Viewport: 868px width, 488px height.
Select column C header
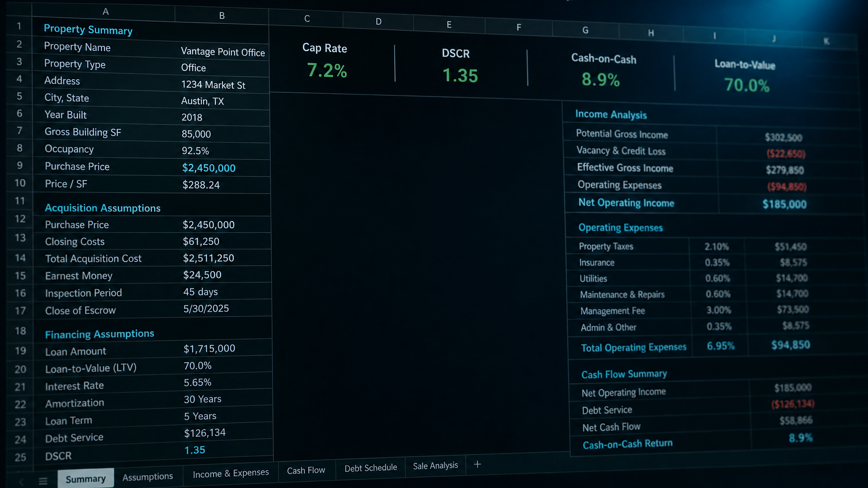pyautogui.click(x=307, y=19)
